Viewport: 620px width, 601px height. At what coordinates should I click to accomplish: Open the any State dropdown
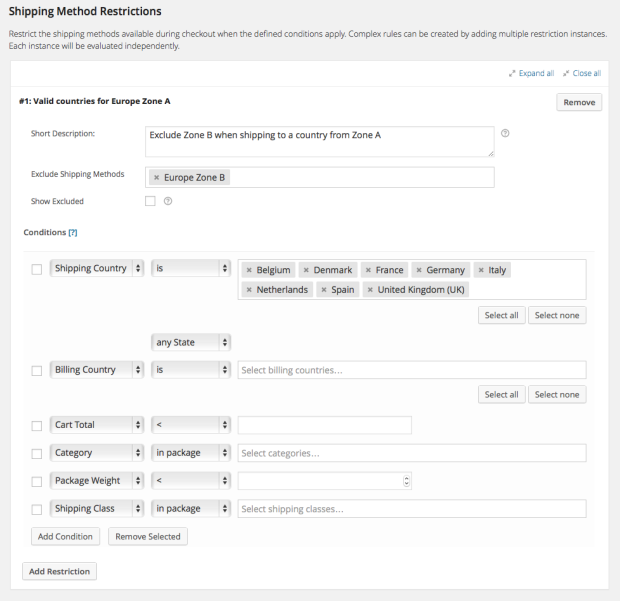coord(191,342)
